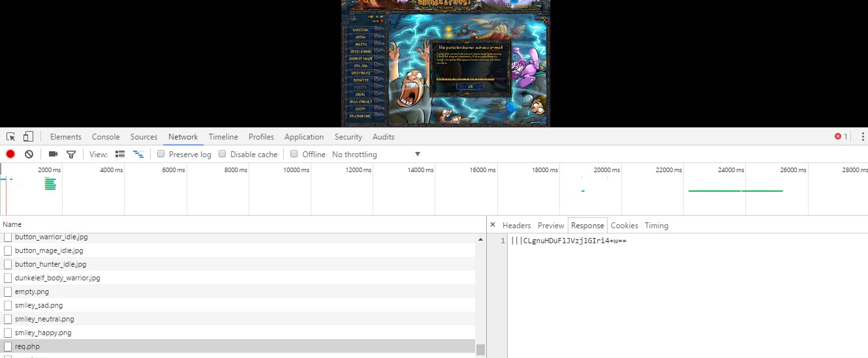This screenshot has height=358, width=868.
Task: Click the red error count indicator
Action: (x=841, y=137)
